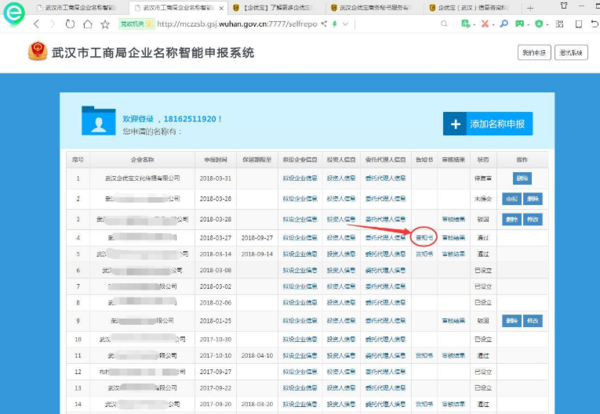Click the 删除 button in row 9
Image resolution: width=600 pixels, height=414 pixels.
coord(512,321)
